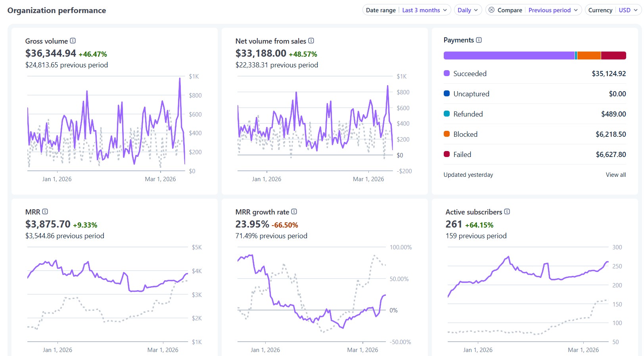
Task: Click the orange Blocked segment of payments bar
Action: pyautogui.click(x=589, y=56)
